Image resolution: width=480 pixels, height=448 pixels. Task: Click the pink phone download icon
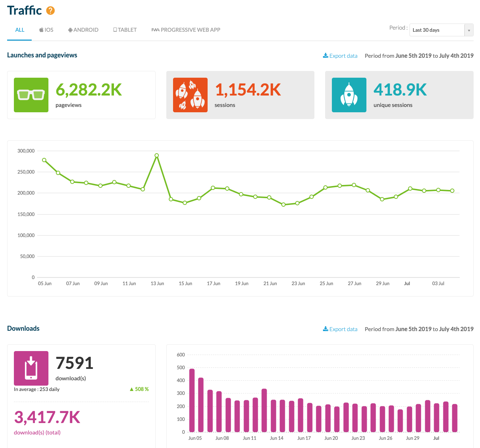click(x=31, y=368)
